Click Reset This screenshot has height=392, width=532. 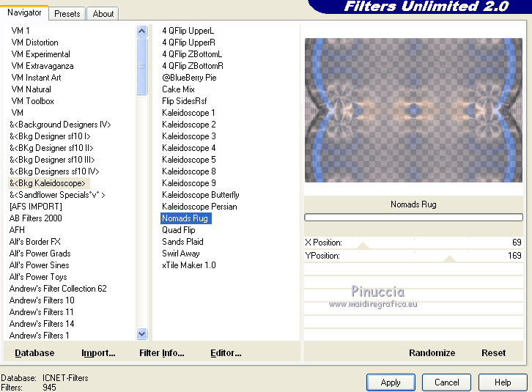point(493,353)
